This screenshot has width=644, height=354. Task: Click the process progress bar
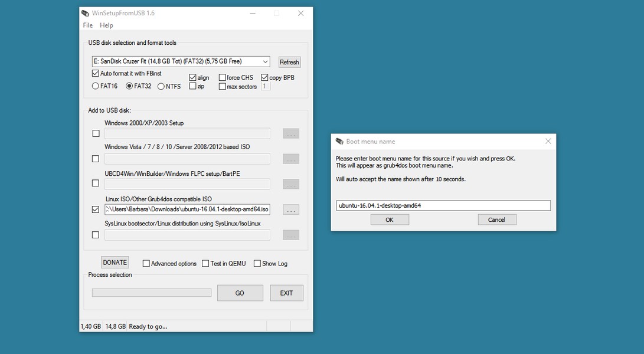pos(152,293)
